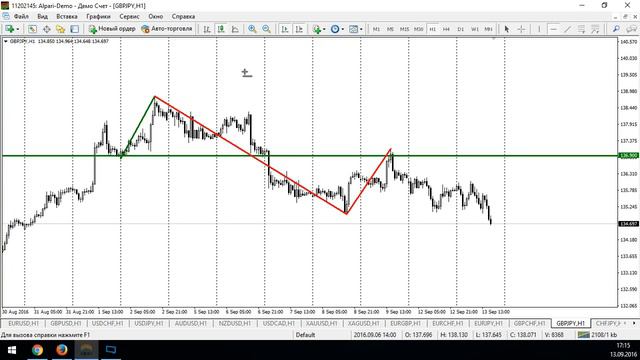Select the M15 timeframe
This screenshot has height=360, width=640.
click(404, 29)
